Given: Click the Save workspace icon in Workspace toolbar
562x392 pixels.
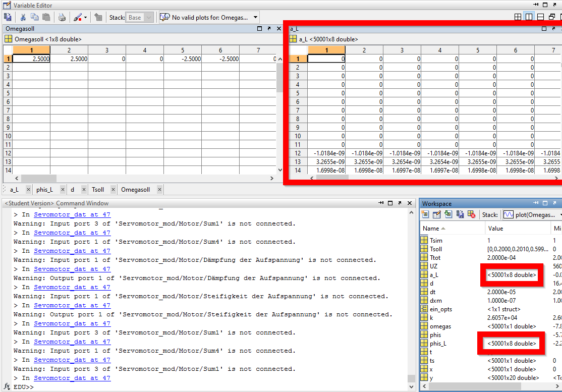Looking at the screenshot, I should (x=460, y=214).
